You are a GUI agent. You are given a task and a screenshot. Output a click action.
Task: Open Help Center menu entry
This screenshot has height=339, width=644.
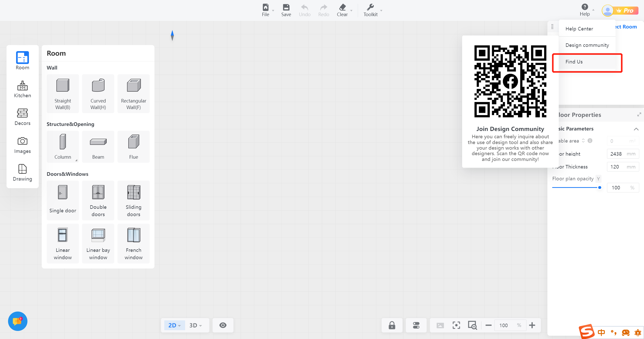(579, 29)
